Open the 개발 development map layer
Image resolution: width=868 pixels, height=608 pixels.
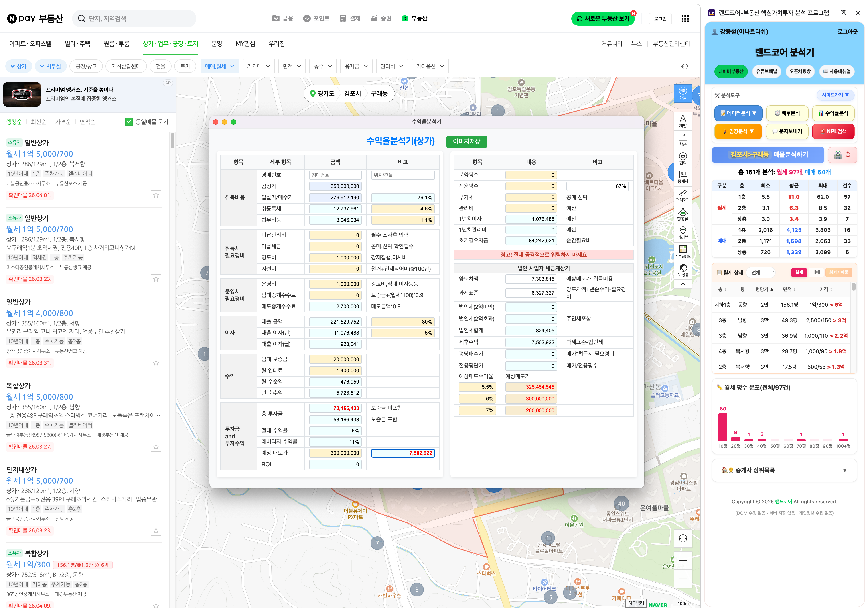pyautogui.click(x=682, y=121)
